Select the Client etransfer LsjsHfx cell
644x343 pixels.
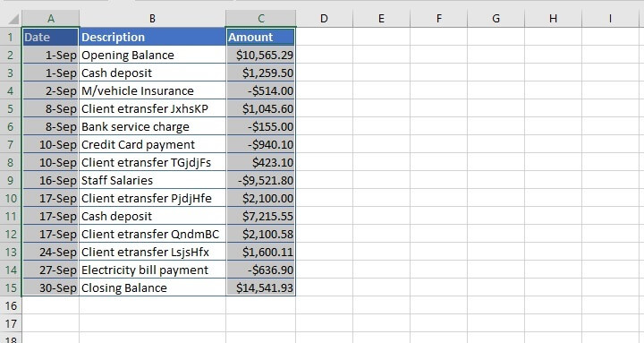(x=152, y=253)
